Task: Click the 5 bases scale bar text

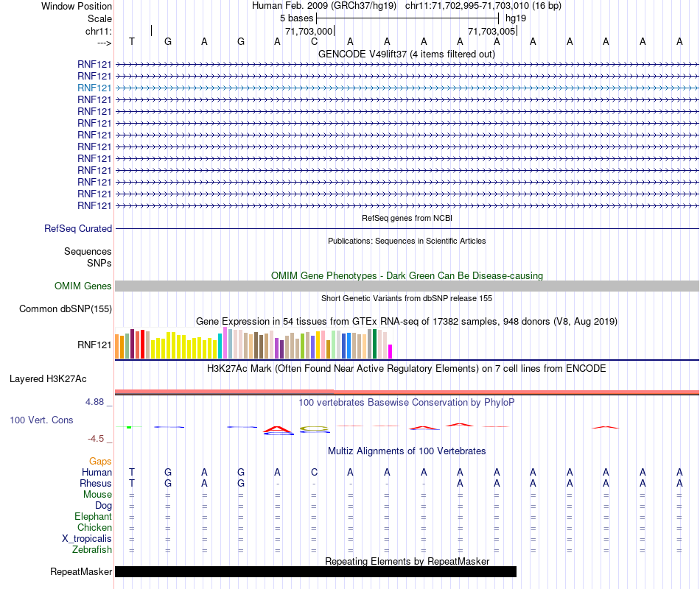Action: [x=296, y=18]
